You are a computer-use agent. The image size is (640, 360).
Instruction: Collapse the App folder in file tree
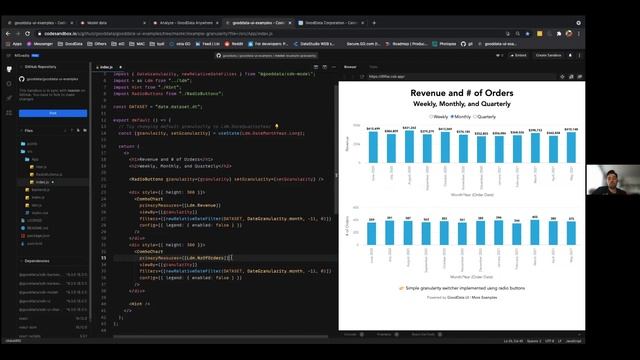pos(32,159)
